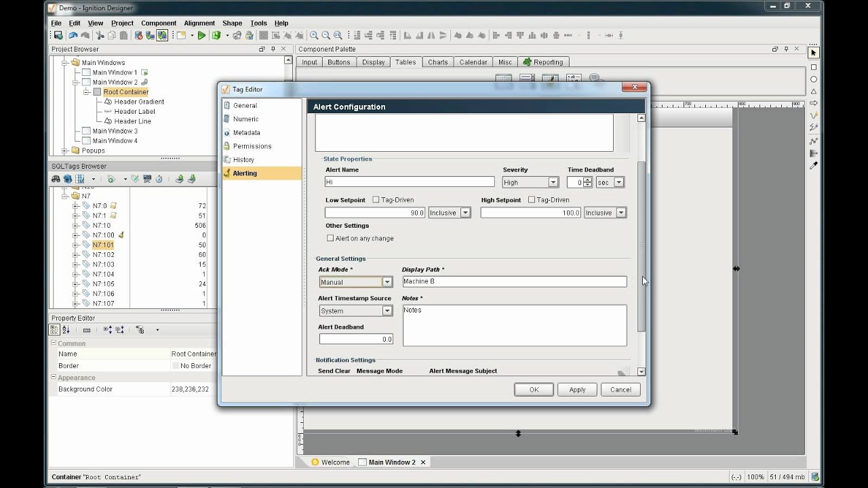Check the Alert on any change checkbox
868x488 pixels.
pyautogui.click(x=330, y=239)
